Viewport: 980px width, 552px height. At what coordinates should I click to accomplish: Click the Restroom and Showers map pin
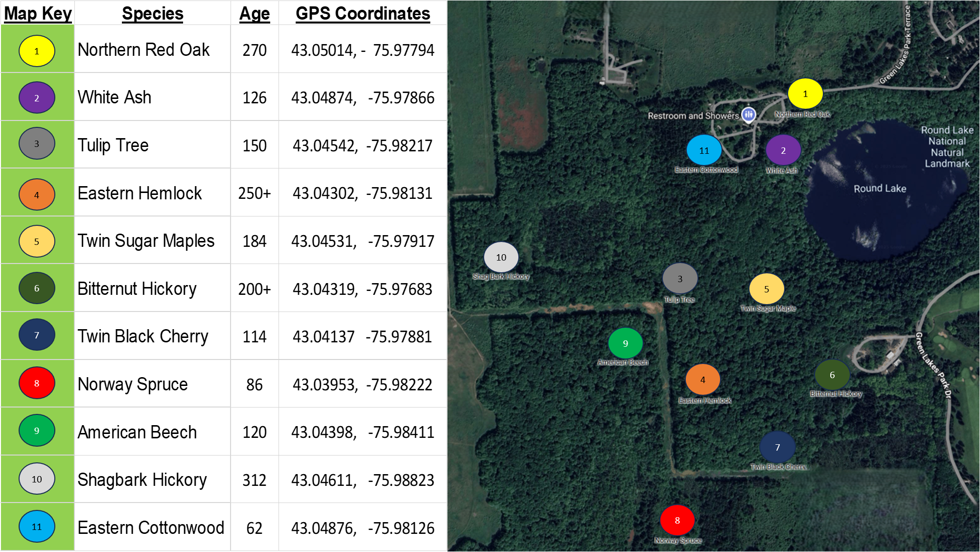tap(748, 115)
